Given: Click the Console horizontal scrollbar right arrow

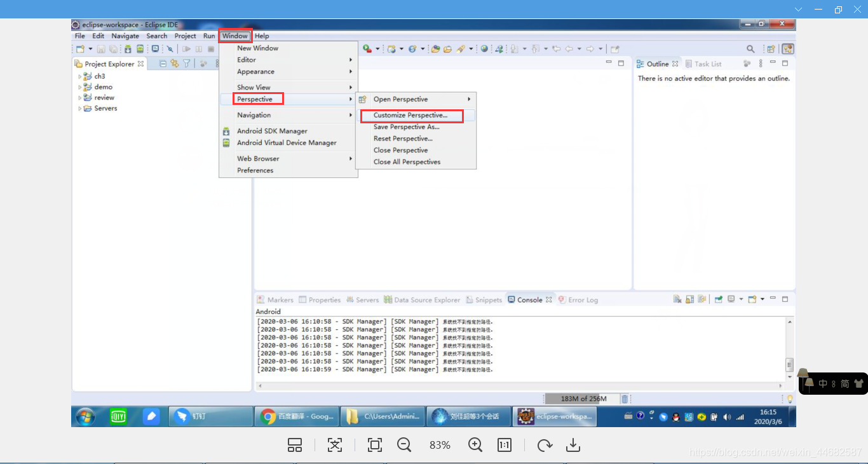Looking at the screenshot, I should (781, 386).
